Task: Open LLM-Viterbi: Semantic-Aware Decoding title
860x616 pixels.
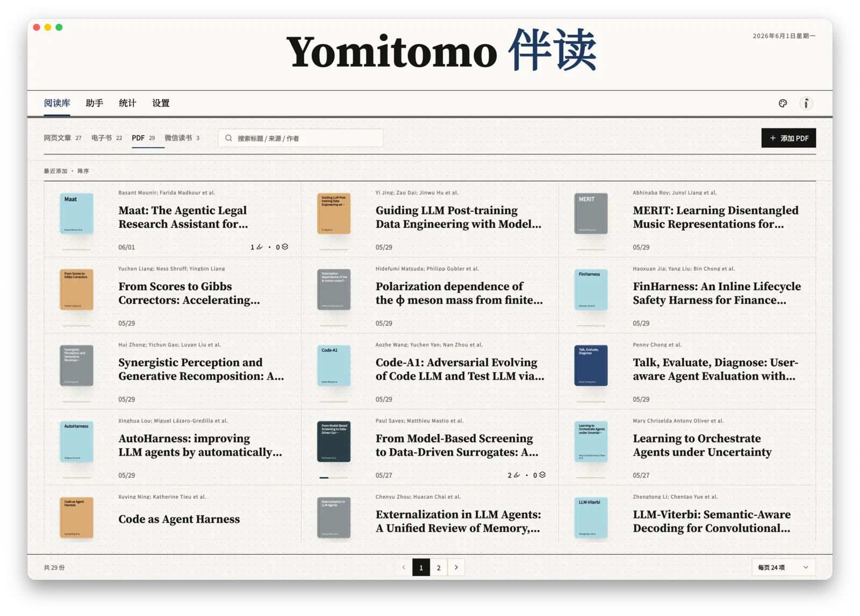Action: [712, 521]
